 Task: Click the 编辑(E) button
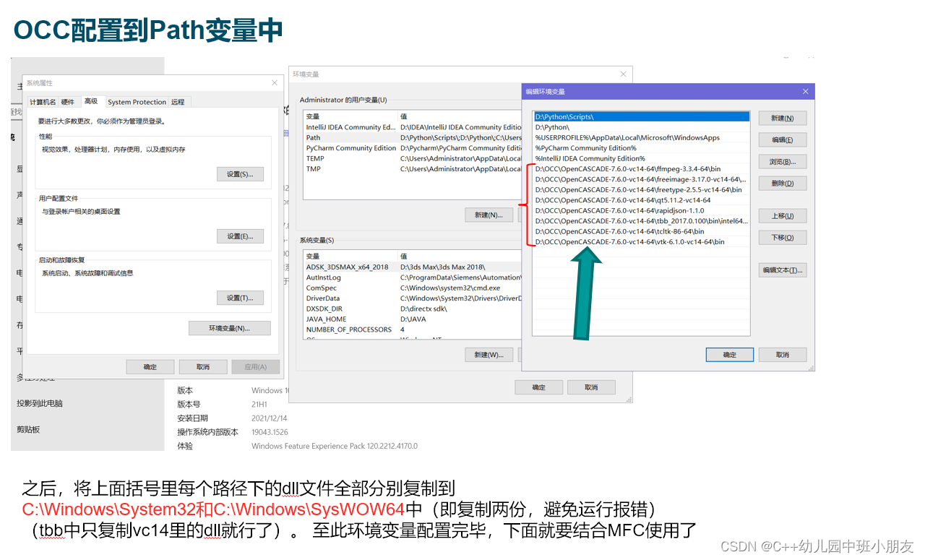tap(782, 139)
